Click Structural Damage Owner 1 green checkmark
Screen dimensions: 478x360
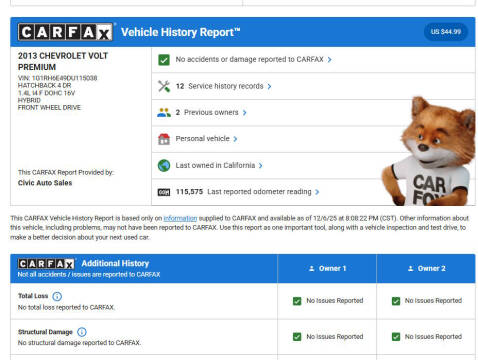[x=297, y=337]
